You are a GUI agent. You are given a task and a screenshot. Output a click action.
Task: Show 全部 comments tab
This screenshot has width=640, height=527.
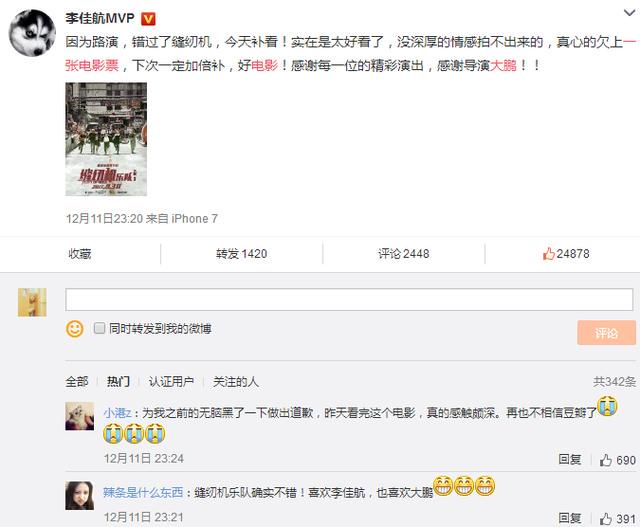click(x=77, y=382)
